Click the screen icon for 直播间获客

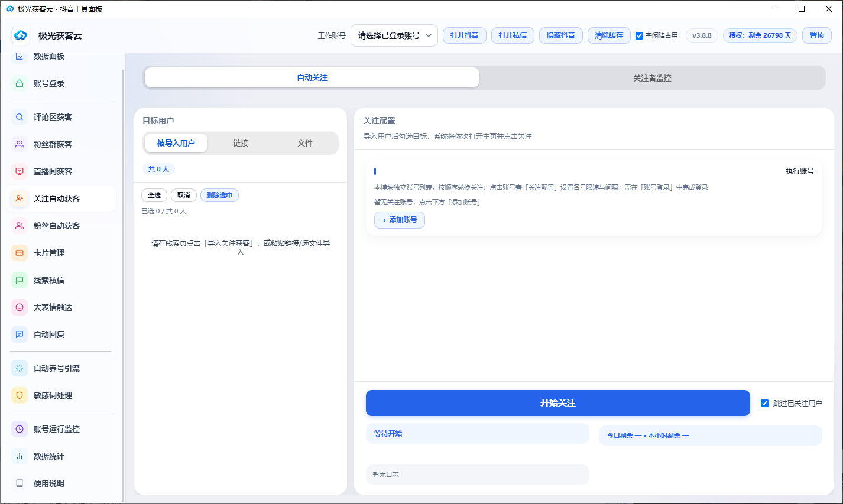pyautogui.click(x=20, y=171)
